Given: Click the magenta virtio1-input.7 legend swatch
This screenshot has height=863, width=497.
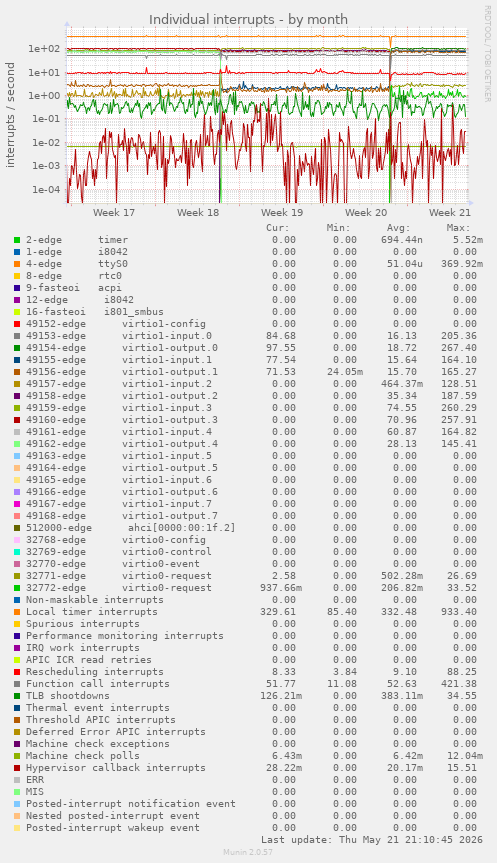Looking at the screenshot, I should coord(17,504).
